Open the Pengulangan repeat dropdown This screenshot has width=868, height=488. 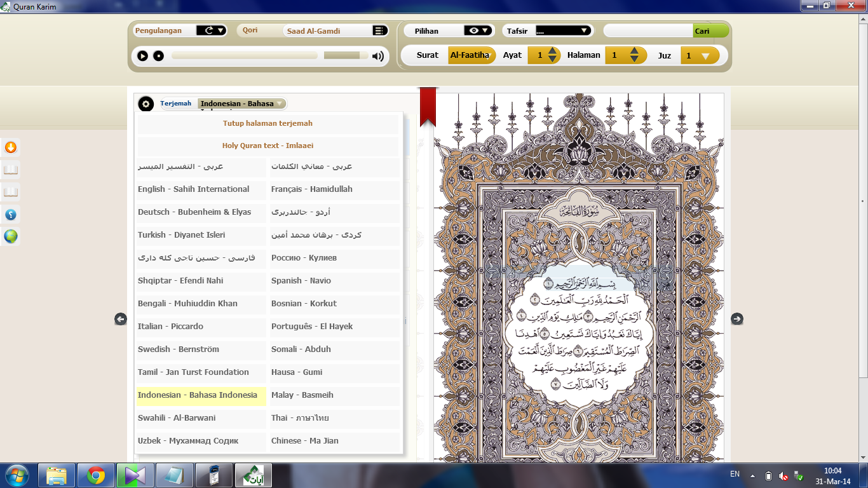point(212,30)
